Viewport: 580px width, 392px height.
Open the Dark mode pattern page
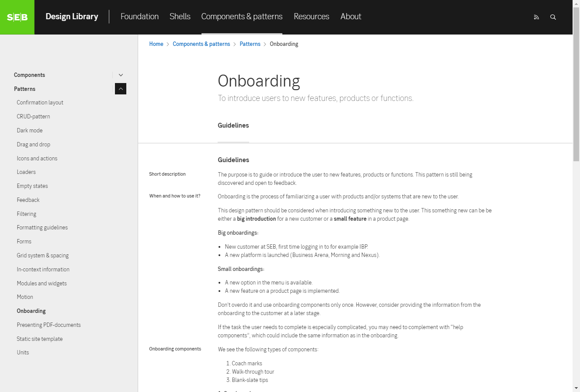coord(30,130)
